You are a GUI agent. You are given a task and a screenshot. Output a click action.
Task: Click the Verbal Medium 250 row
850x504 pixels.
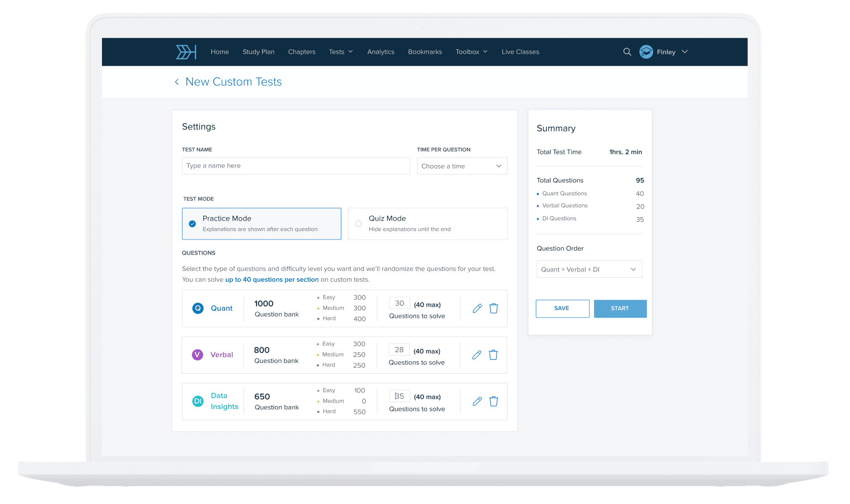[341, 355]
